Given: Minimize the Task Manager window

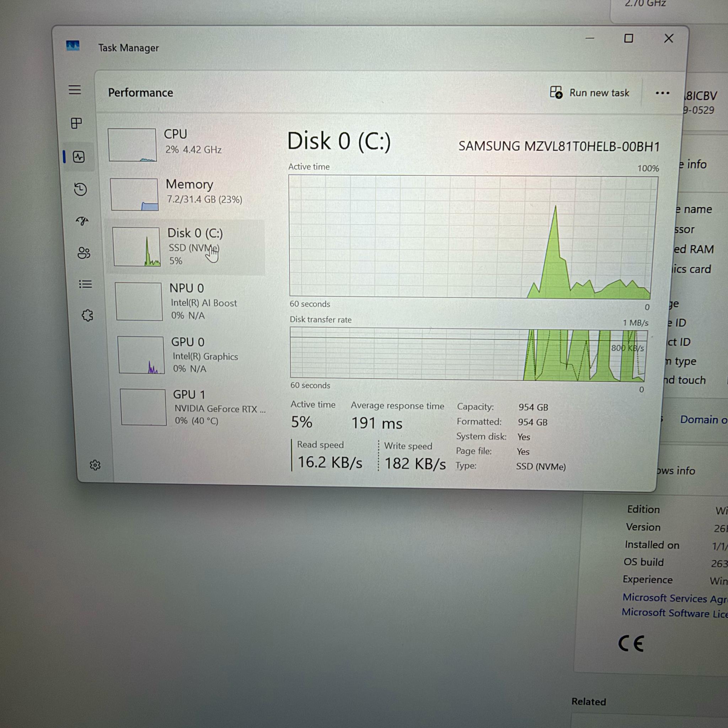Looking at the screenshot, I should coord(590,38).
